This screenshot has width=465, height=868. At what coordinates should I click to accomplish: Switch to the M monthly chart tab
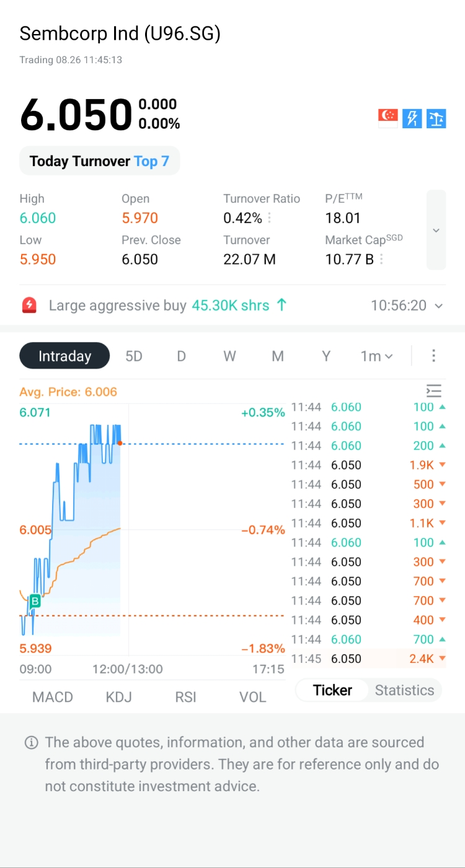tap(278, 356)
